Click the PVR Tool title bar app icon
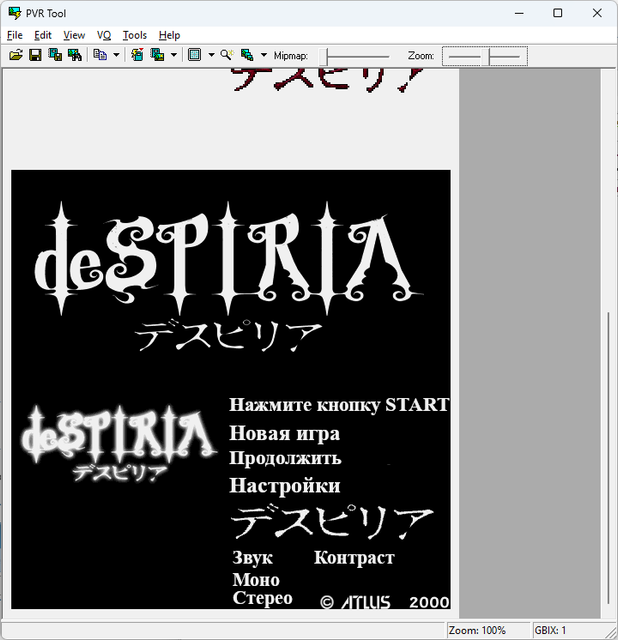This screenshot has width=618, height=640. click(x=15, y=13)
